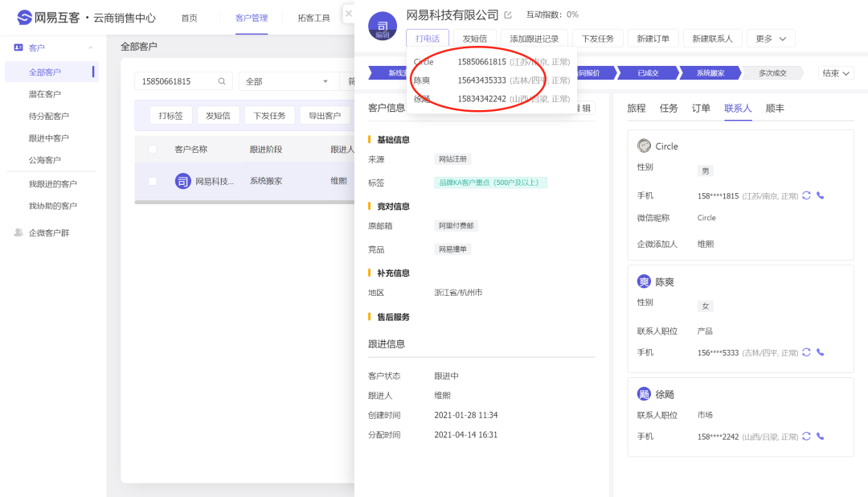Check the select-all checkbox in table header
This screenshot has width=868, height=497.
[153, 149]
